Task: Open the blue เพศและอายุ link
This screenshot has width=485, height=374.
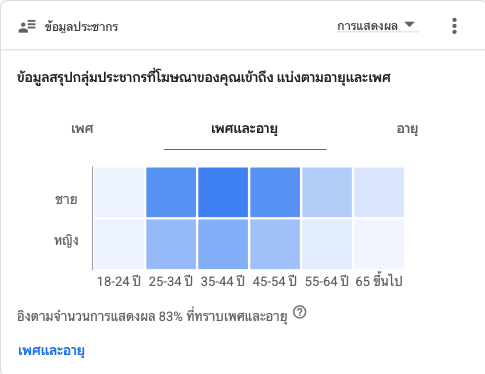Action: point(51,351)
